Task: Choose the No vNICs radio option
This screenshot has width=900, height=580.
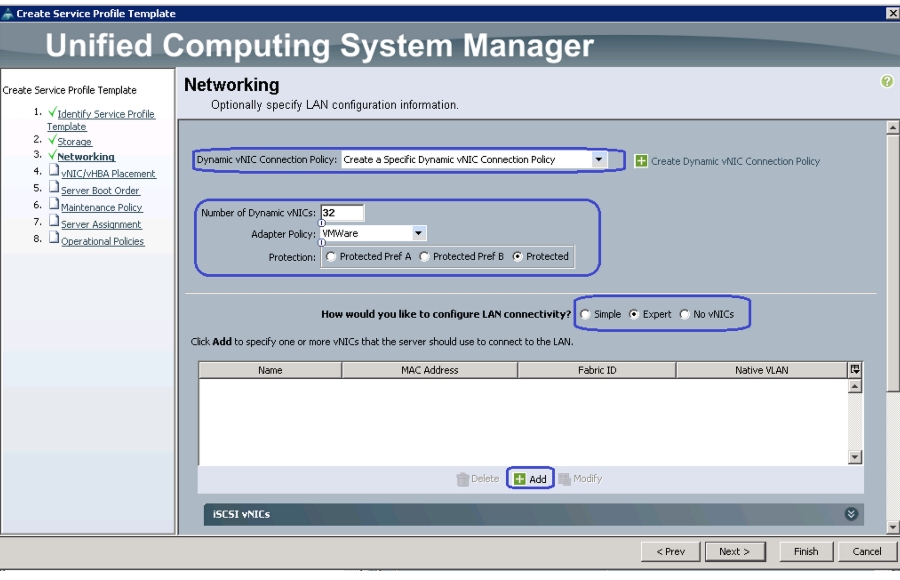Action: click(684, 314)
